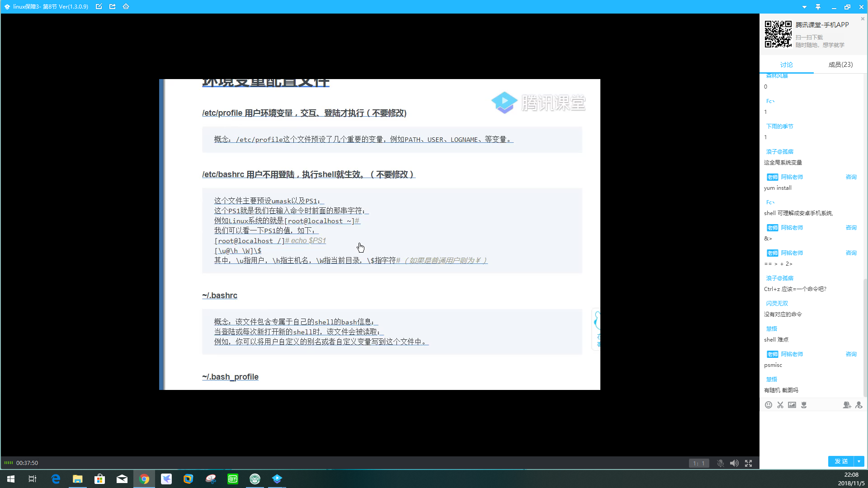Viewport: 868px width, 488px height.
Task: Click chat message '没有对应的命令'
Action: click(x=783, y=314)
